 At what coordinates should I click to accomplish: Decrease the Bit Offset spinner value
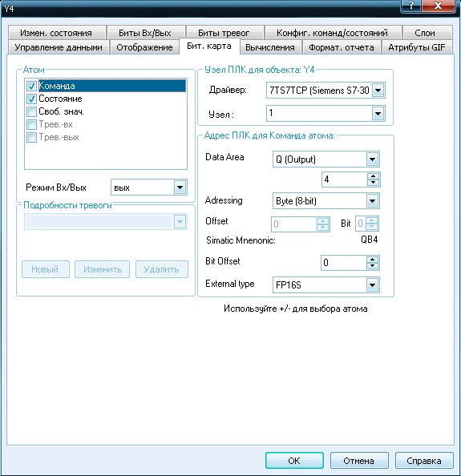point(372,266)
